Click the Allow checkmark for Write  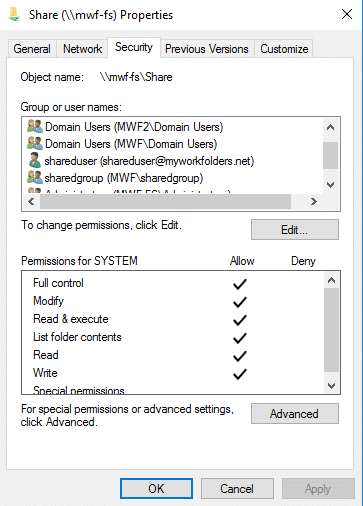[x=240, y=374]
